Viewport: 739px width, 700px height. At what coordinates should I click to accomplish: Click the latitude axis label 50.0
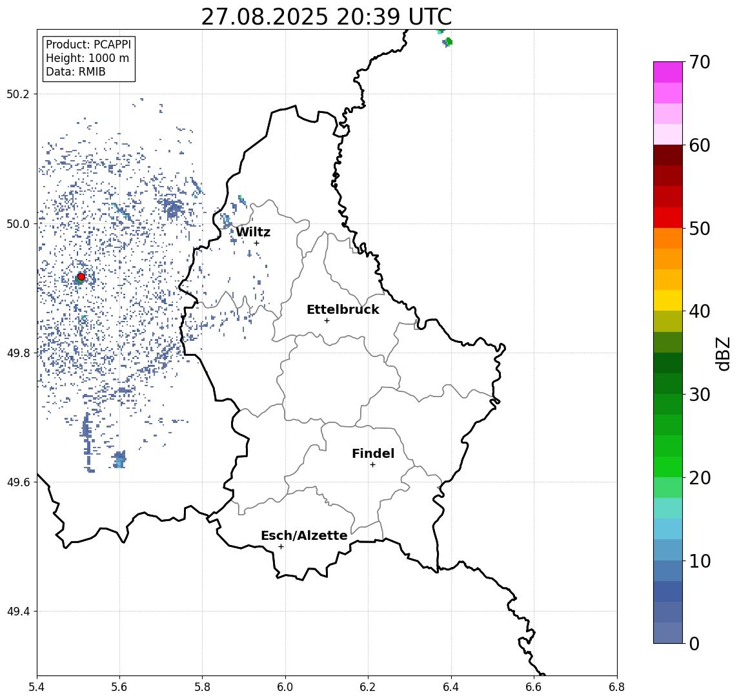tap(17, 223)
